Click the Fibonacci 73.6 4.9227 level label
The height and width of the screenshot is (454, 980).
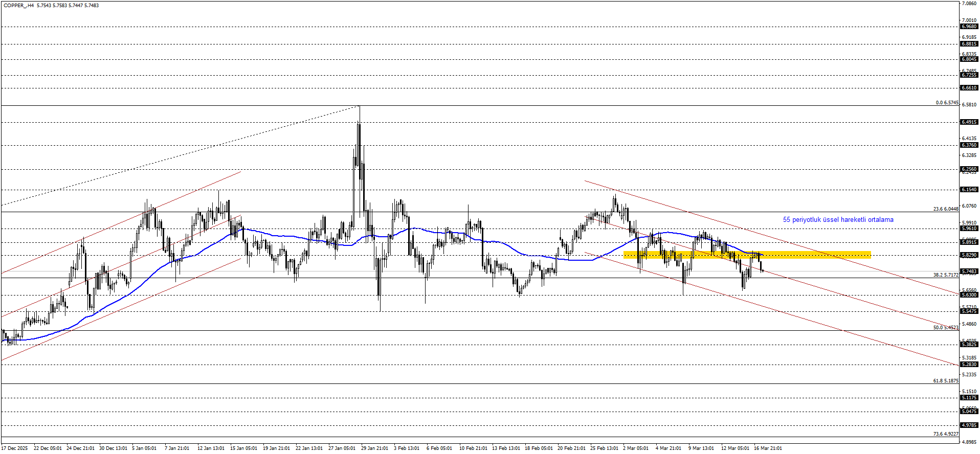pyautogui.click(x=945, y=434)
